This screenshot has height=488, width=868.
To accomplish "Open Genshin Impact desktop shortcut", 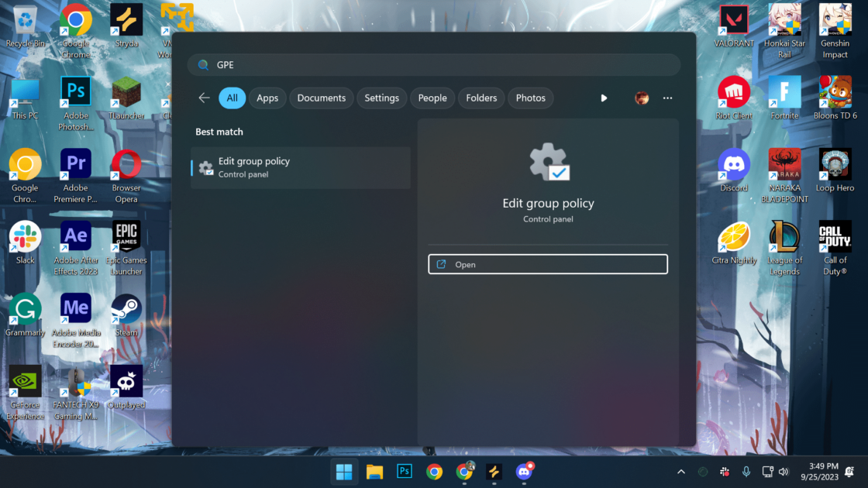I will (835, 30).
